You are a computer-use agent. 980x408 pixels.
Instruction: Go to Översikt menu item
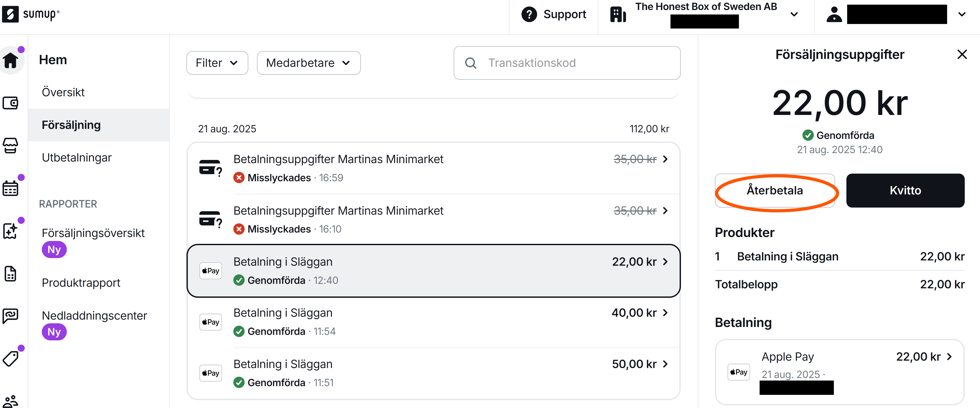pos(63,92)
